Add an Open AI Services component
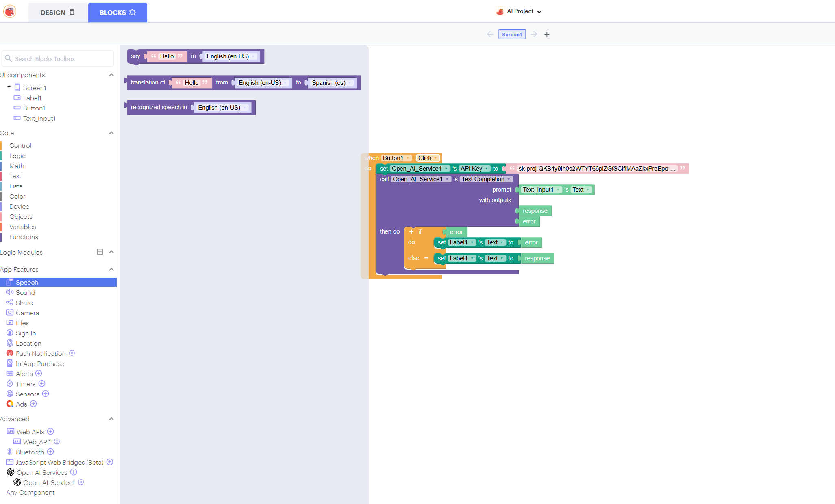835x504 pixels. click(74, 472)
